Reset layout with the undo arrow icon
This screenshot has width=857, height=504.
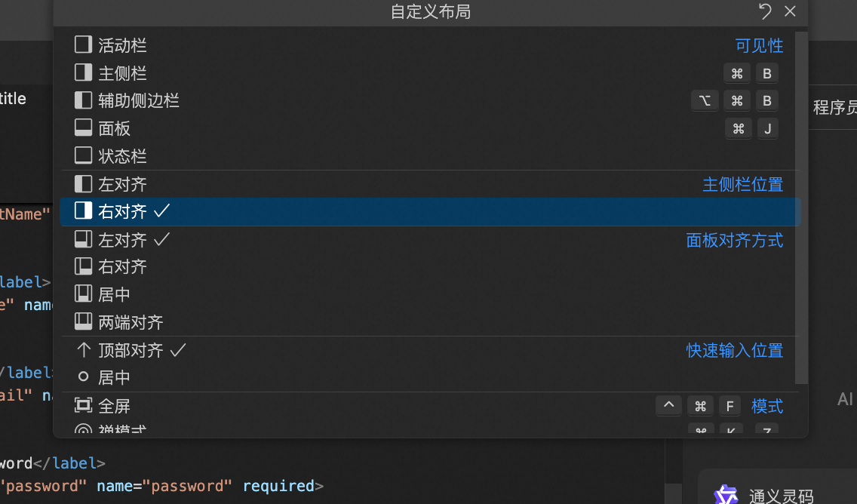coord(765,11)
